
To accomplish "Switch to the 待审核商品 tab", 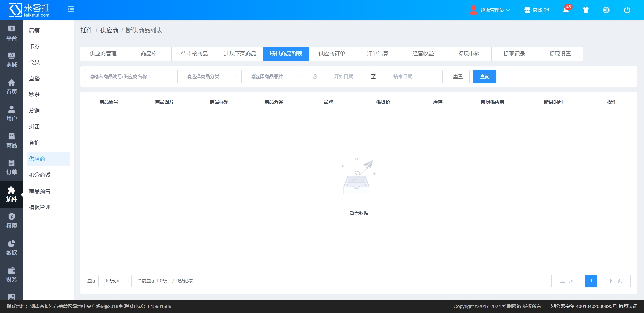I will coord(194,54).
